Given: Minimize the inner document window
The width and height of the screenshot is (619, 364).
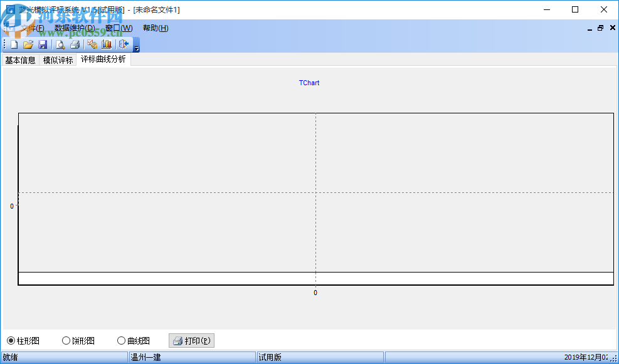Looking at the screenshot, I should 590,28.
